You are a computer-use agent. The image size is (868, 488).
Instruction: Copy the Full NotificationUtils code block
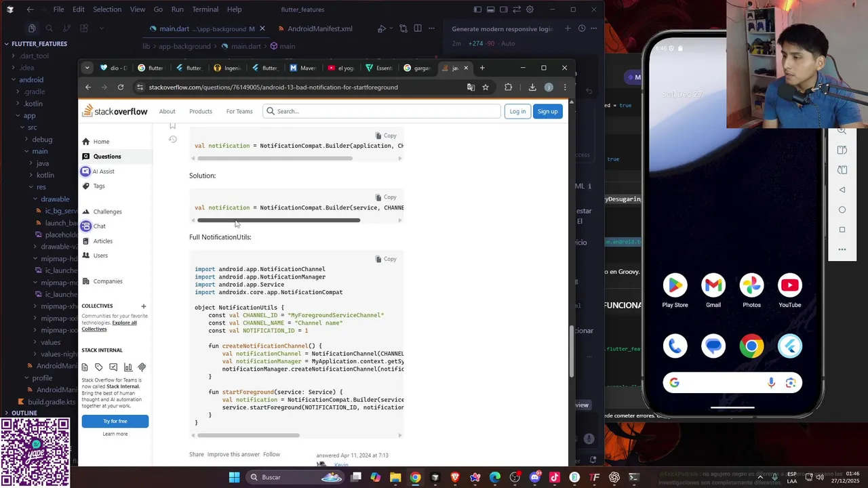coord(386,259)
